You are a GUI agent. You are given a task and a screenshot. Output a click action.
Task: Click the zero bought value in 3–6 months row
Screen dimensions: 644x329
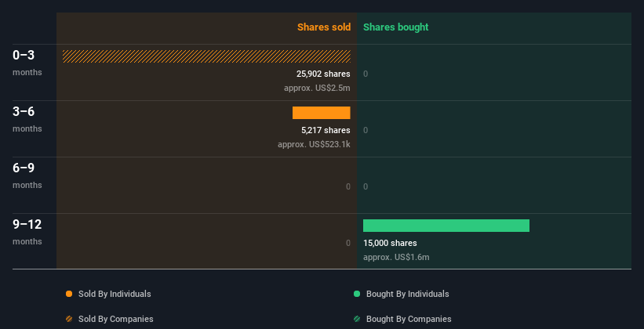click(x=366, y=130)
